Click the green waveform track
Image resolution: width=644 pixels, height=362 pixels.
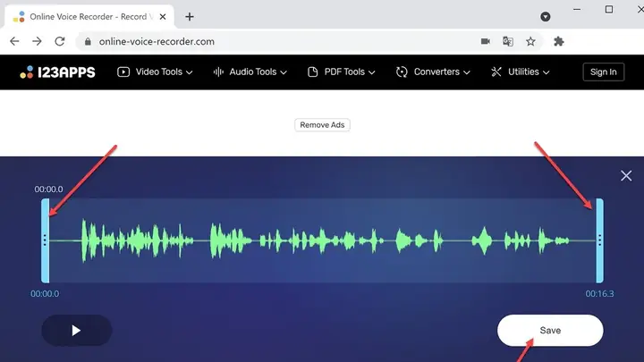[322, 240]
